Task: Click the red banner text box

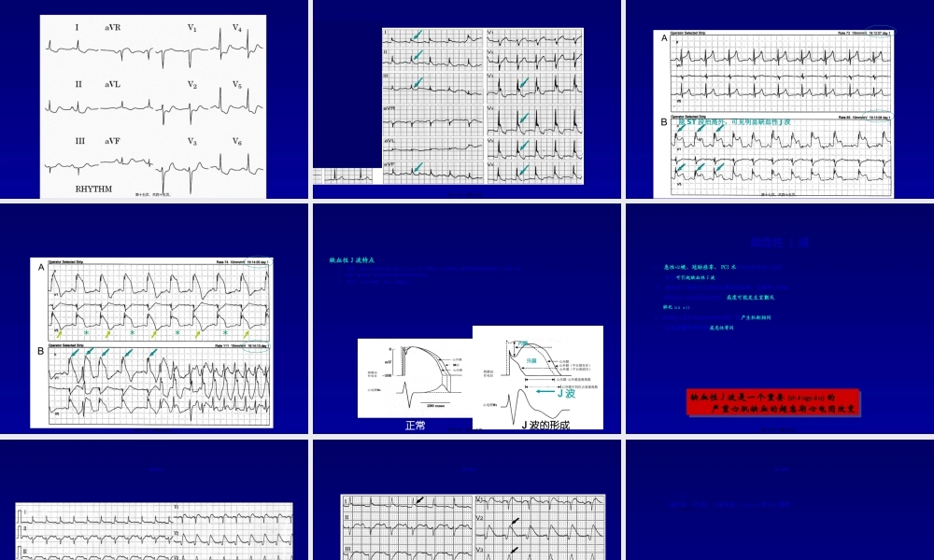Action: point(772,402)
